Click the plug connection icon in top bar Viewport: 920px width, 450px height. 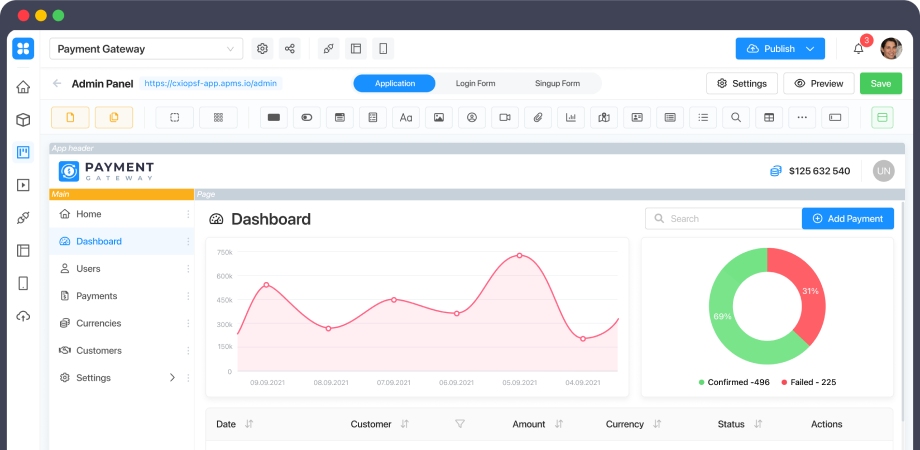(329, 49)
